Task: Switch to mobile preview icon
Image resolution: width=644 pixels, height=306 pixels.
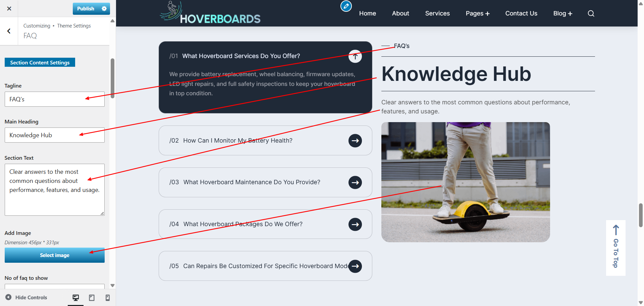Action: pyautogui.click(x=107, y=298)
